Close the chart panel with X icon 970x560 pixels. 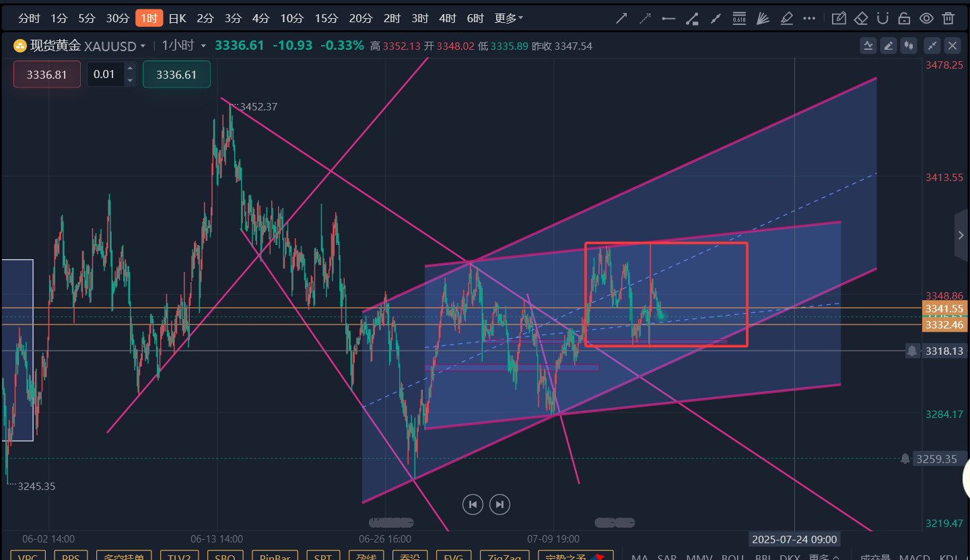(x=952, y=46)
